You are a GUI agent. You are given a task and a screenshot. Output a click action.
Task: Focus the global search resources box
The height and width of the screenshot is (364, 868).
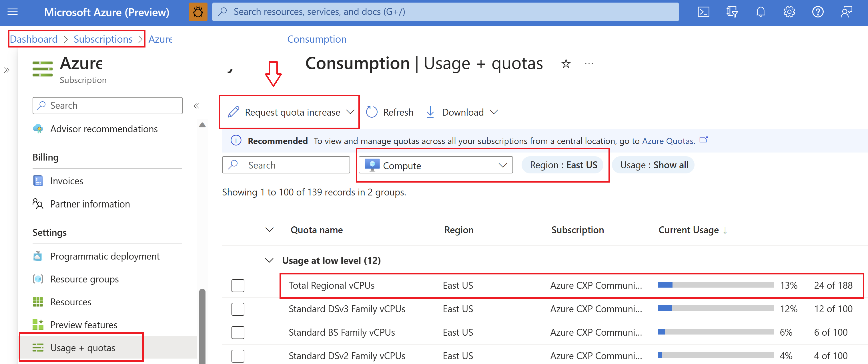445,12
